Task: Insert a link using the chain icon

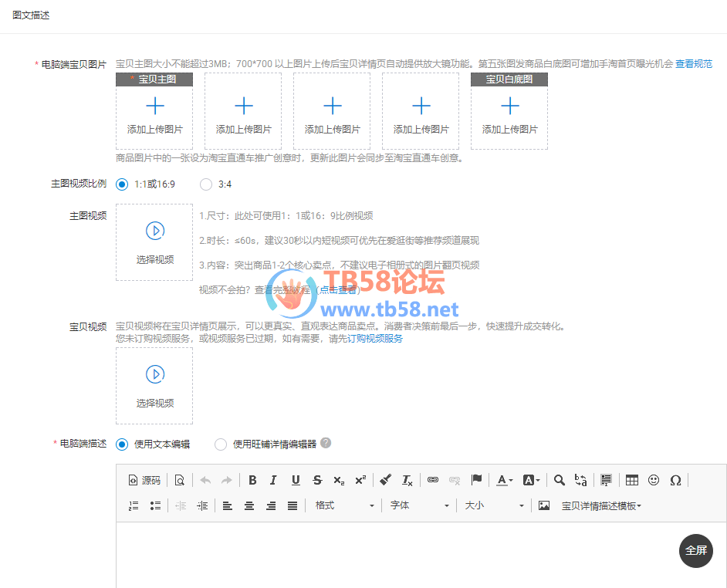Action: tap(433, 480)
